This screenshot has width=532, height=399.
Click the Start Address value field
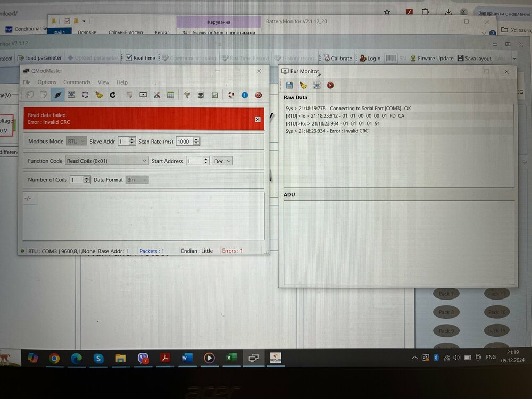click(x=194, y=161)
